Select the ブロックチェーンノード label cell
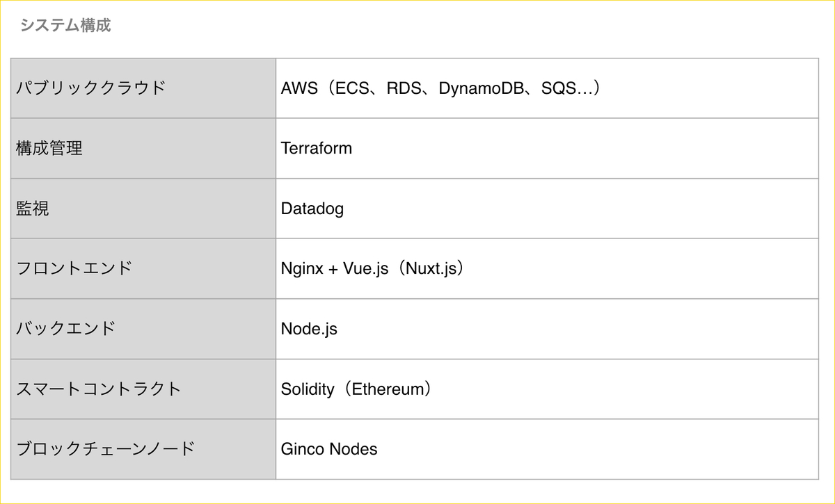835x504 pixels. pos(143,449)
